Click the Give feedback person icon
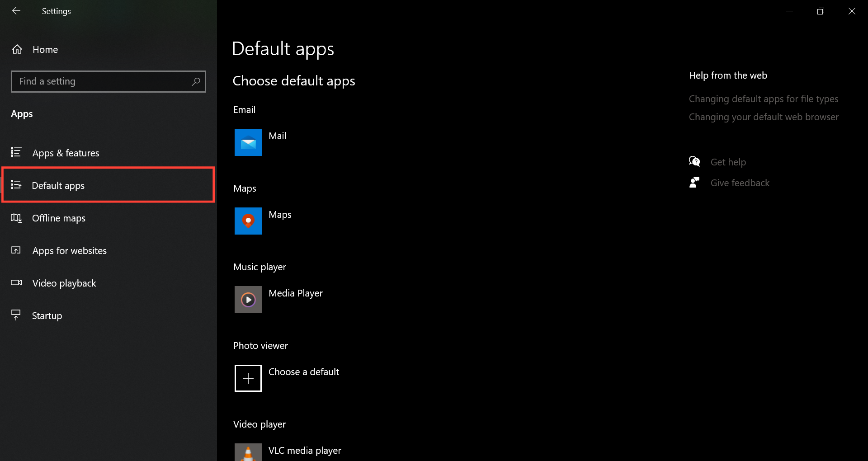868x461 pixels. pos(694,182)
